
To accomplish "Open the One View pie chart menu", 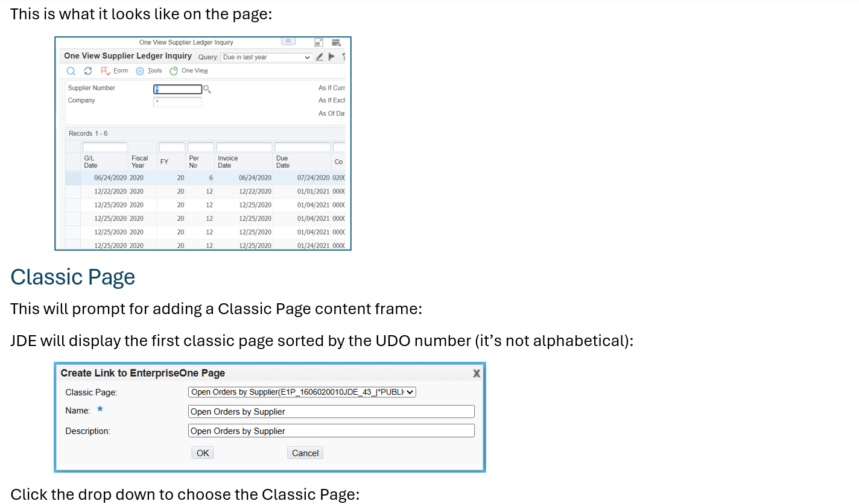I will pyautogui.click(x=188, y=71).
